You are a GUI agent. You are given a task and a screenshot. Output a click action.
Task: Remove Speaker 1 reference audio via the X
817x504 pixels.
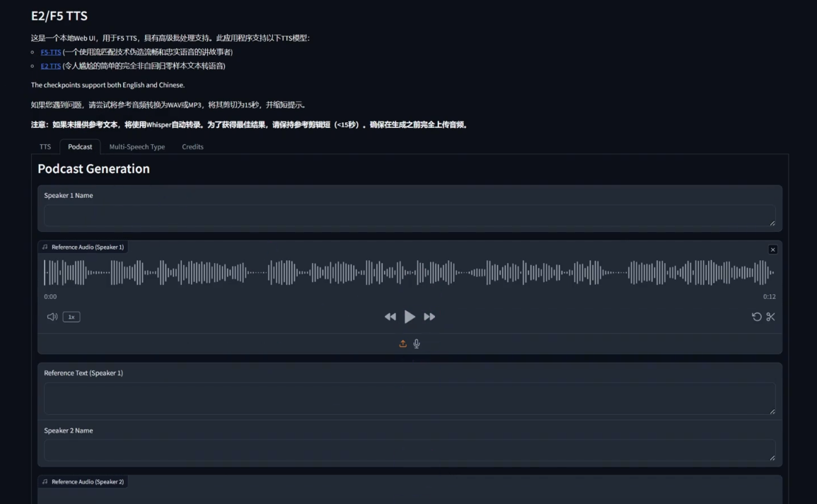[772, 249]
